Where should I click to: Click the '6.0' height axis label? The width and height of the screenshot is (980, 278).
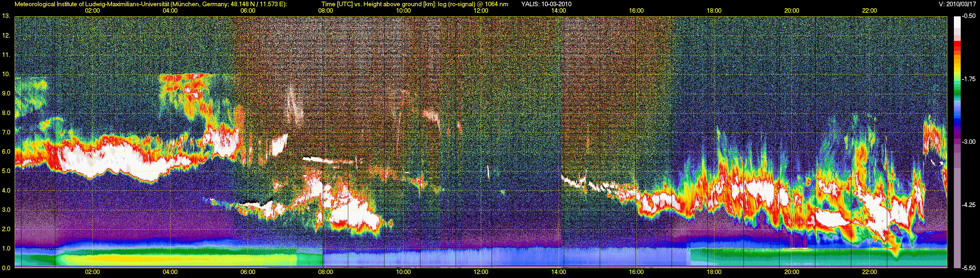(6, 151)
